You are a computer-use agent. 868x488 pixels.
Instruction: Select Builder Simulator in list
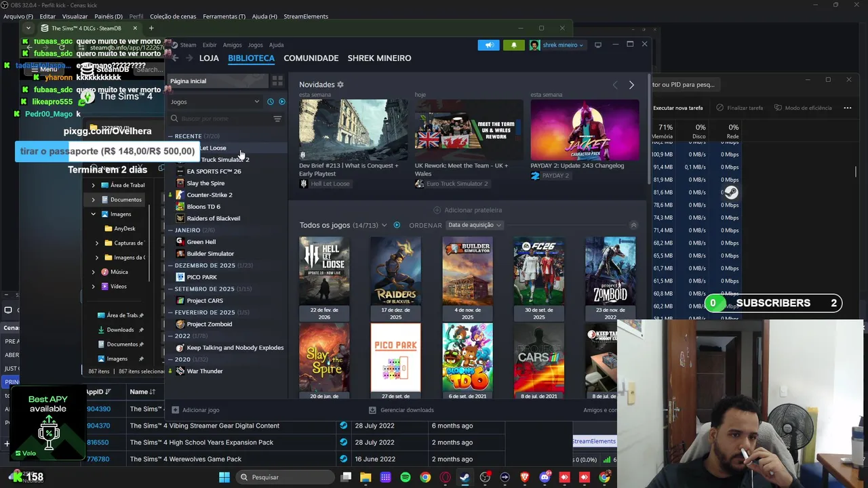[x=210, y=253]
